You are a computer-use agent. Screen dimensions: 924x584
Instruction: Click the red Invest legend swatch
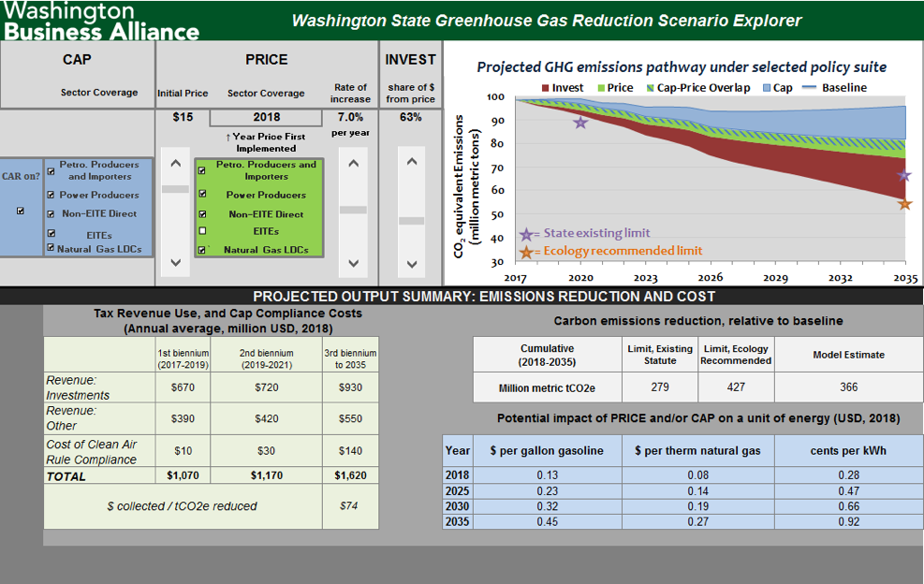coord(546,88)
